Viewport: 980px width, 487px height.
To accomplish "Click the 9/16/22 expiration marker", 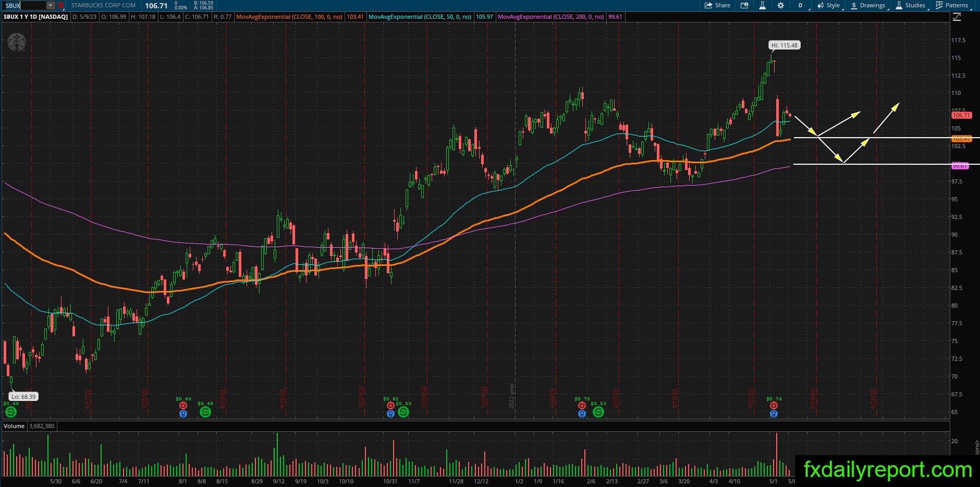I will (283, 398).
